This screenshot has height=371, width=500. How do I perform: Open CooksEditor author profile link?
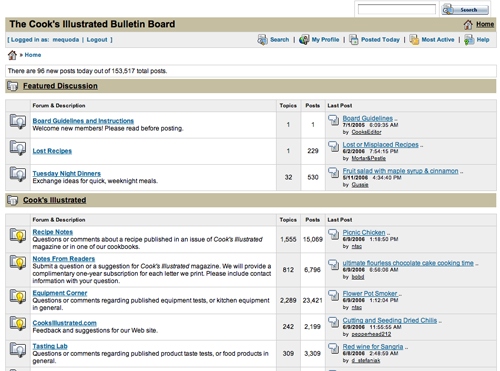click(366, 132)
